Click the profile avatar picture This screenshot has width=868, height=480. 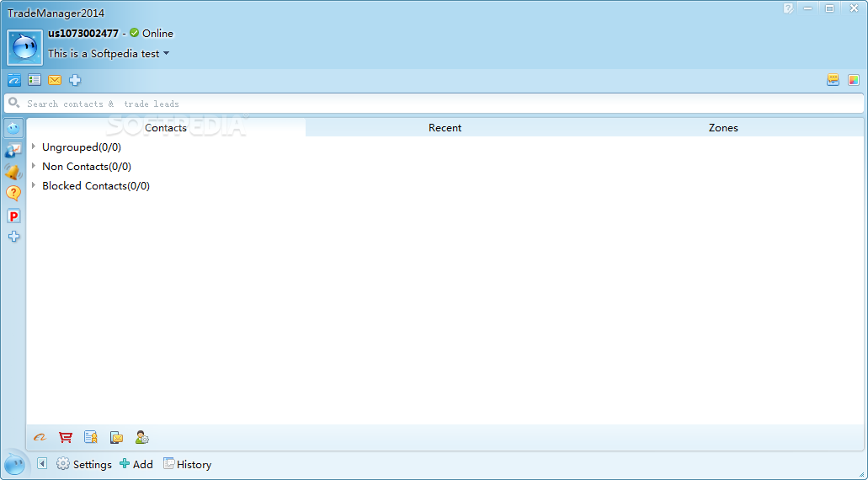click(x=25, y=48)
